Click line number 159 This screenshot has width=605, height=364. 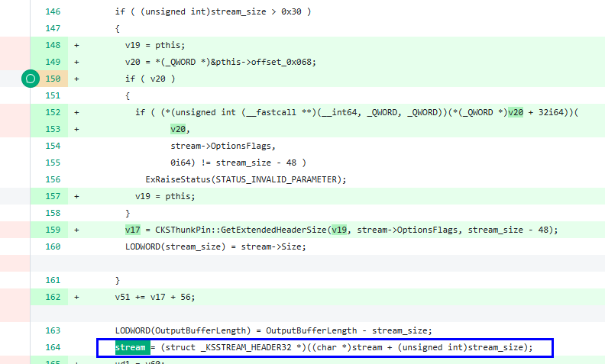[53, 230]
